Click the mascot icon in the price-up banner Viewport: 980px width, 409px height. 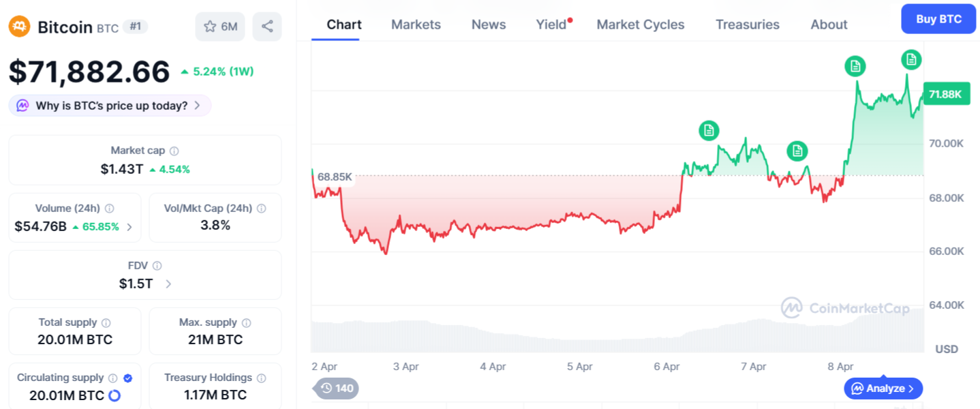[22, 105]
